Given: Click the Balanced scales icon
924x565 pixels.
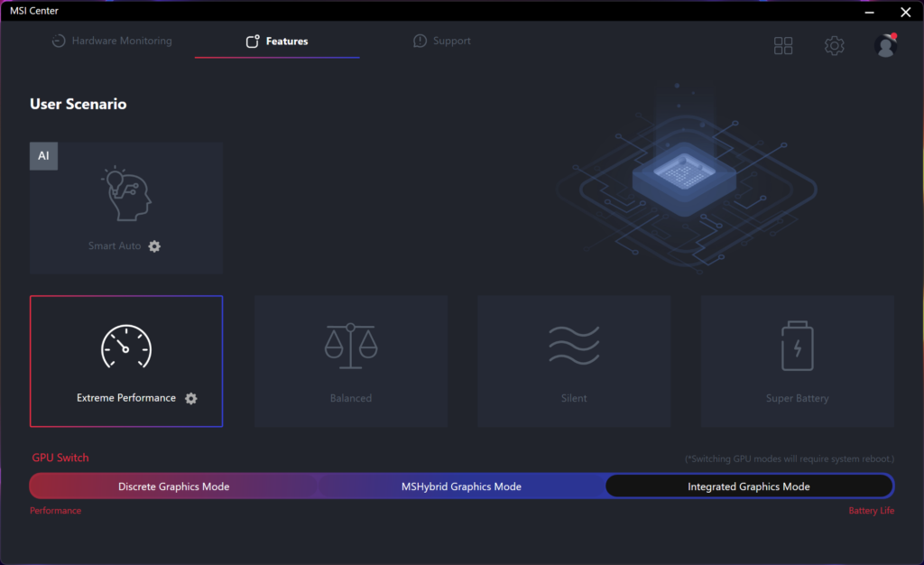Looking at the screenshot, I should 351,346.
